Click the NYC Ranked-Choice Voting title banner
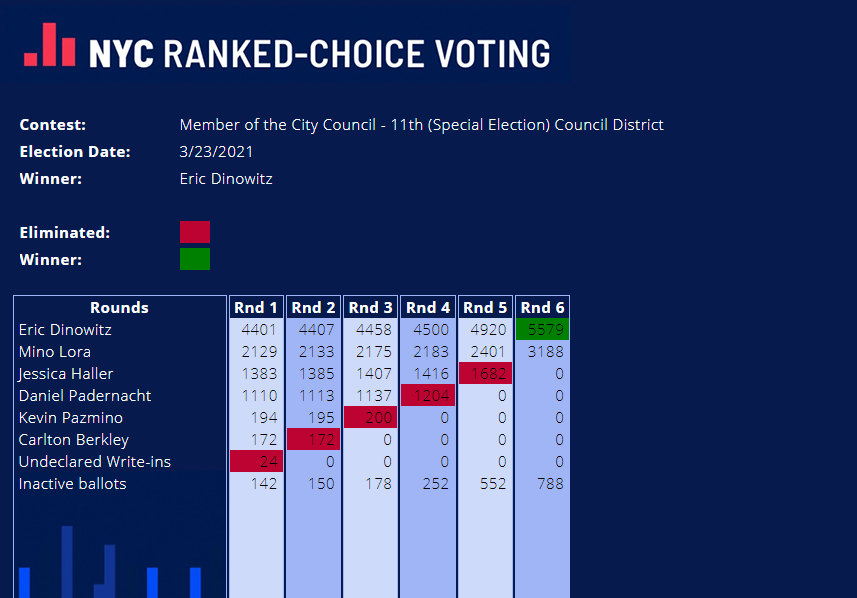The width and height of the screenshot is (857, 598). click(286, 45)
